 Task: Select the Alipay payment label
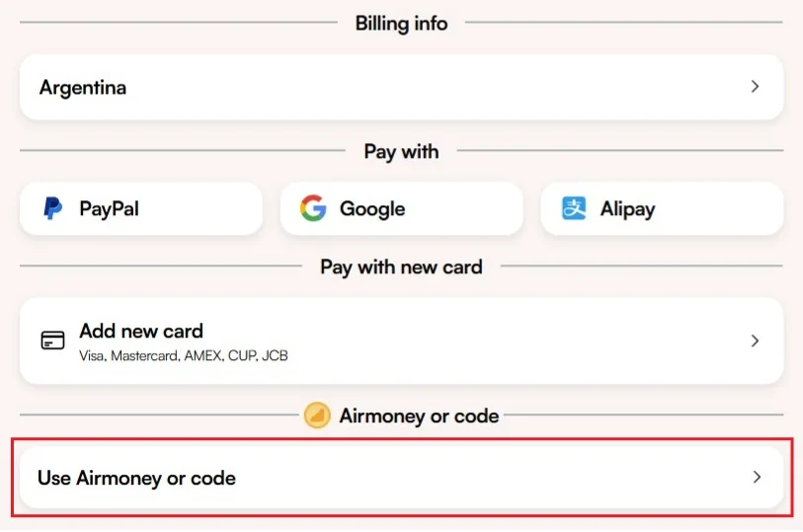click(627, 209)
